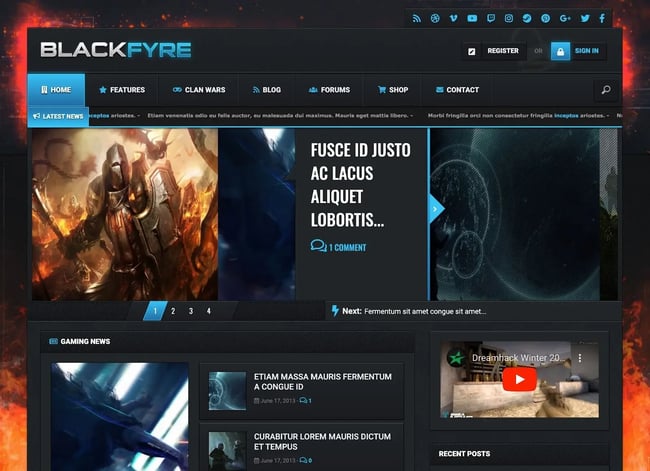650x471 pixels.
Task: Open the Pinterest social icon
Action: pos(546,18)
